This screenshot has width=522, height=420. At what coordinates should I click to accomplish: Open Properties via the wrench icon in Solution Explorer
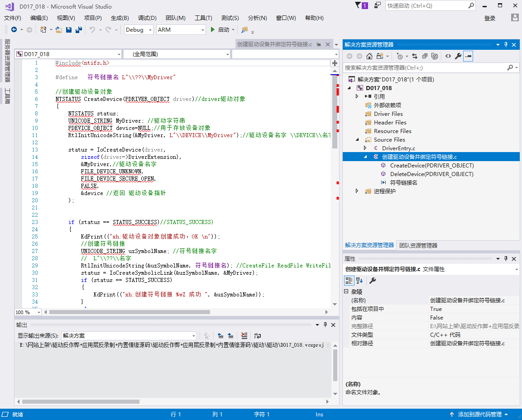point(458,56)
